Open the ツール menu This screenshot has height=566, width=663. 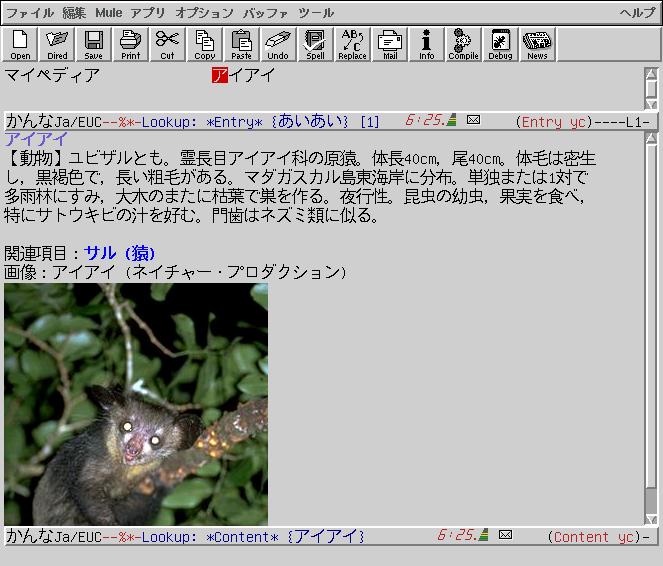pos(316,13)
